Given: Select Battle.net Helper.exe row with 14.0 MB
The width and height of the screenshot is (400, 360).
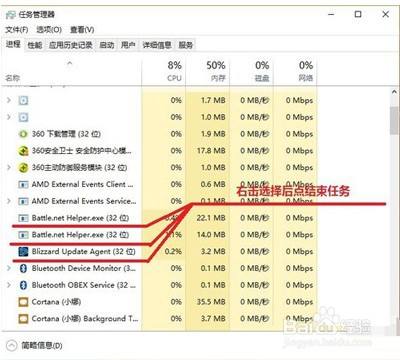Looking at the screenshot, I should pos(80,235).
